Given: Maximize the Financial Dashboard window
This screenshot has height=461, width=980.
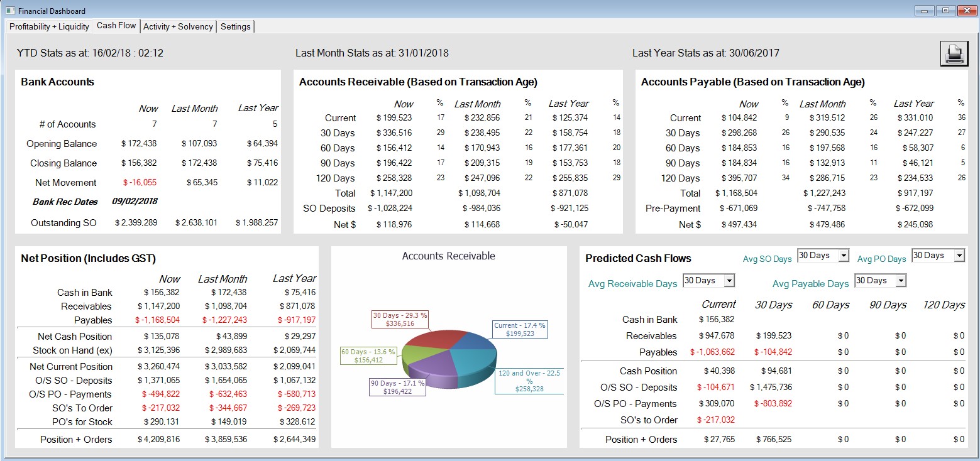Looking at the screenshot, I should click(x=944, y=11).
